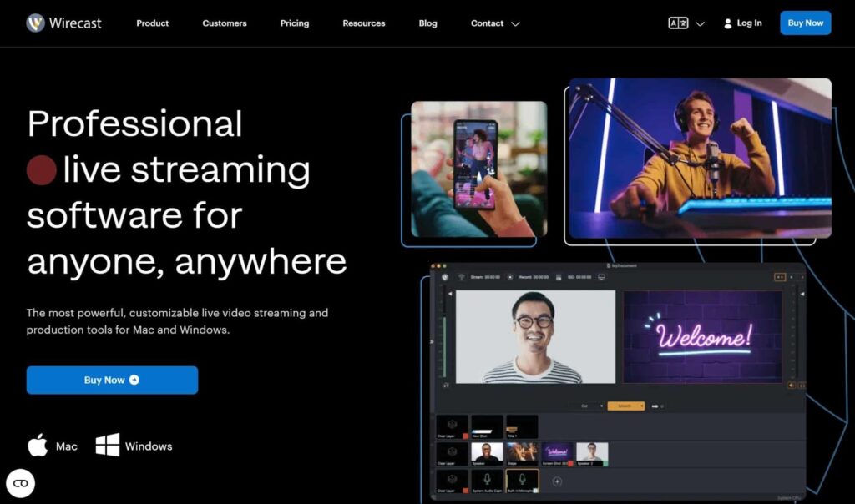This screenshot has height=504, width=855.
Task: Click the "Mac" label
Action: (67, 446)
